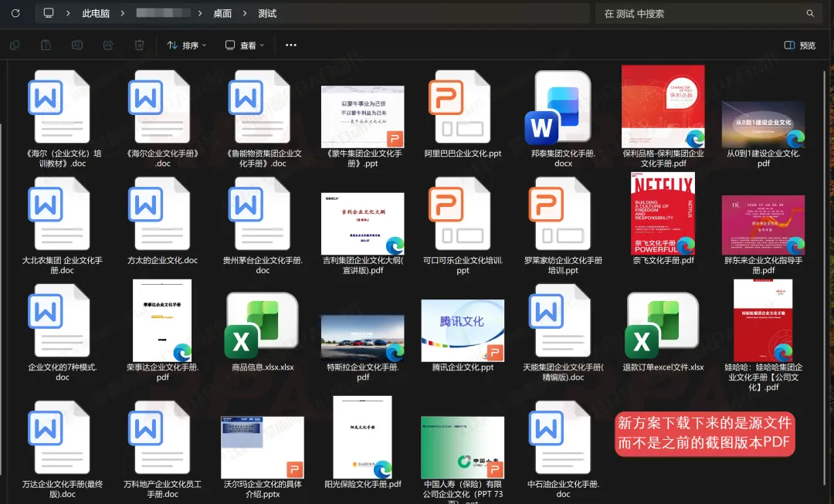The image size is (834, 504).
Task: Open the 排序 sort dropdown
Action: pos(187,46)
